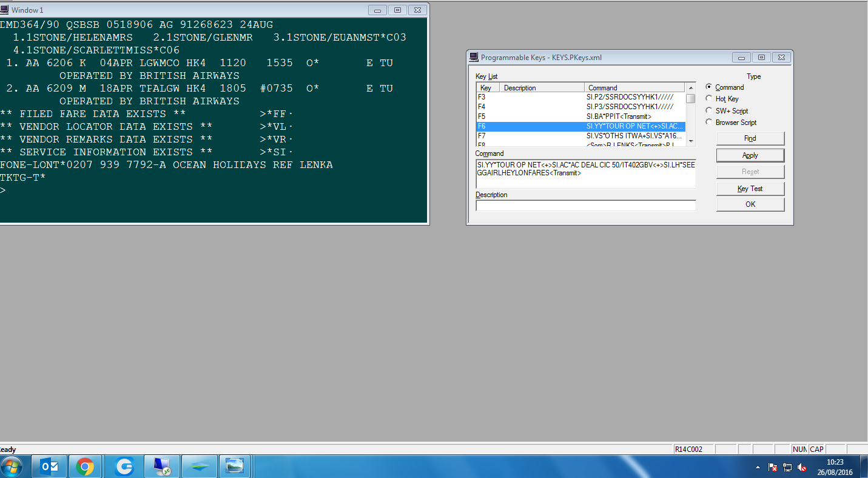868x478 pixels.
Task: Select the F5 SI.BA*PPIT row
Action: (581, 116)
